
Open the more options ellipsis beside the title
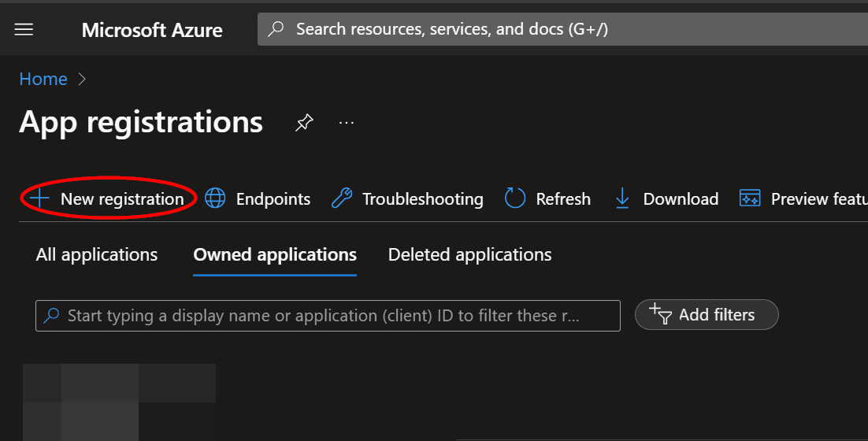pos(347,122)
